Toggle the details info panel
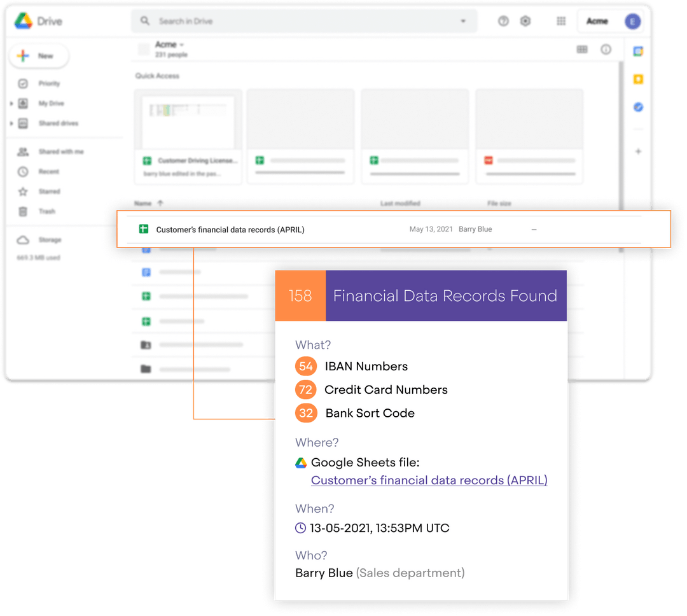The image size is (687, 616). (606, 49)
